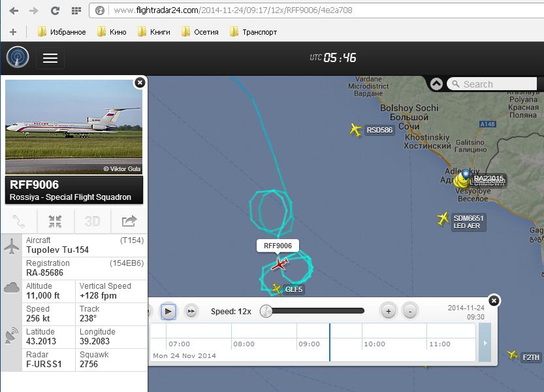Click the 07:00 mark on the timeline
Viewport: 544px width, 392px height.
click(179, 344)
